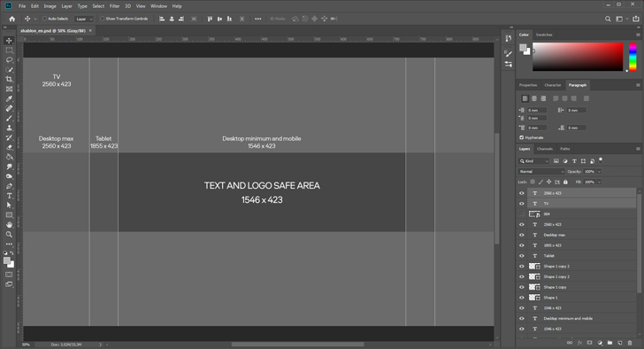Hide the TV text layer

[522, 204]
